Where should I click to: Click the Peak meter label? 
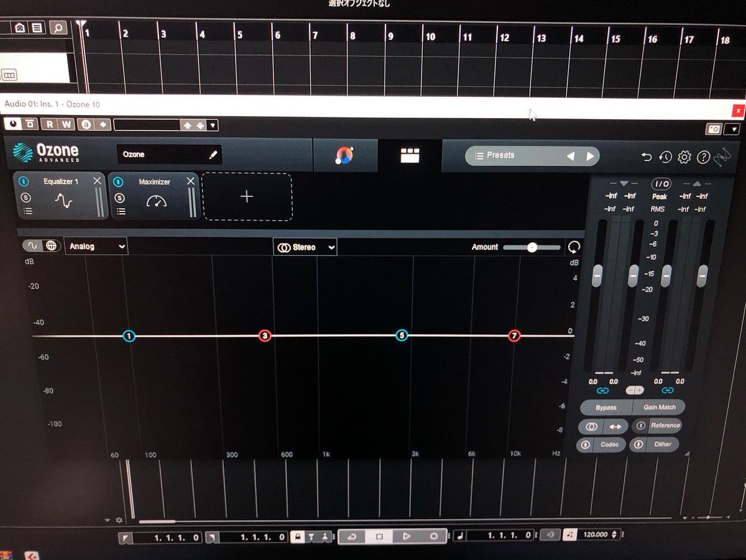tap(660, 196)
